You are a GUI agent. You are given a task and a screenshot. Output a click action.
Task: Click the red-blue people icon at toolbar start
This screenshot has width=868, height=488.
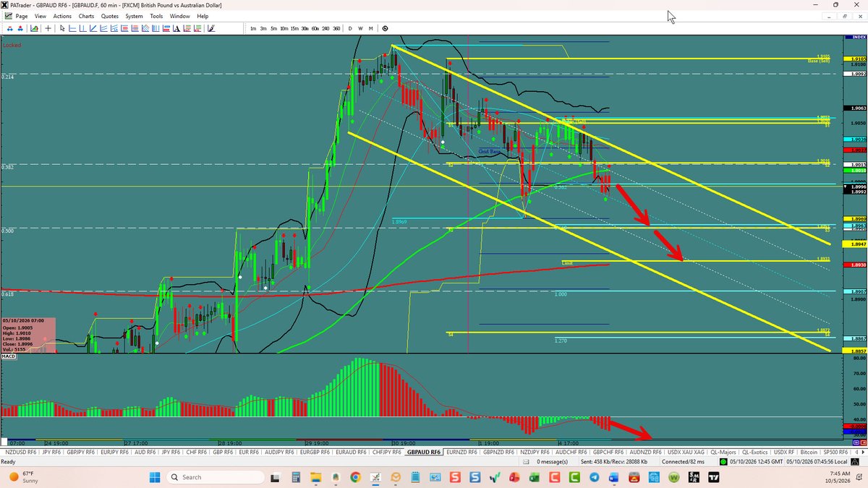click(10, 28)
